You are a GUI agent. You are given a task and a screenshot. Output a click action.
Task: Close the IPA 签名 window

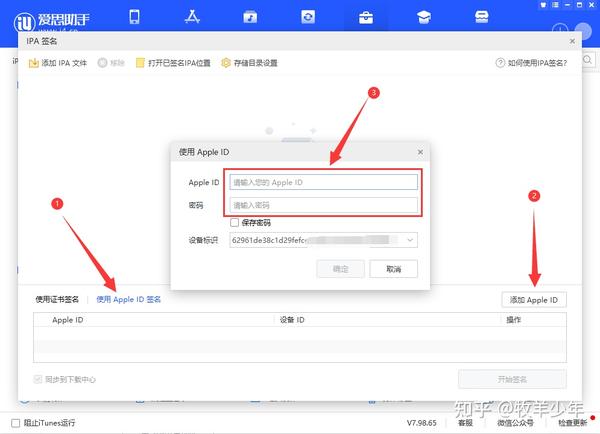pyautogui.click(x=572, y=41)
